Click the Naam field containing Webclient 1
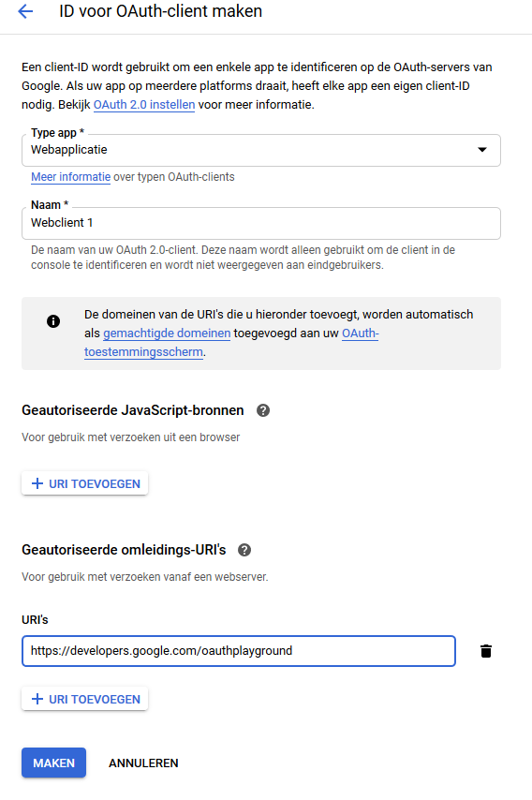This screenshot has width=532, height=800. coord(261,223)
